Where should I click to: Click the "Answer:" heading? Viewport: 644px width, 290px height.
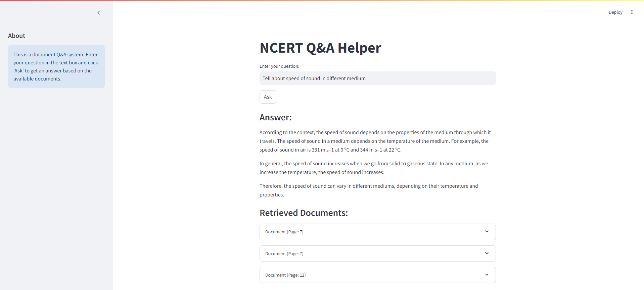(275, 117)
